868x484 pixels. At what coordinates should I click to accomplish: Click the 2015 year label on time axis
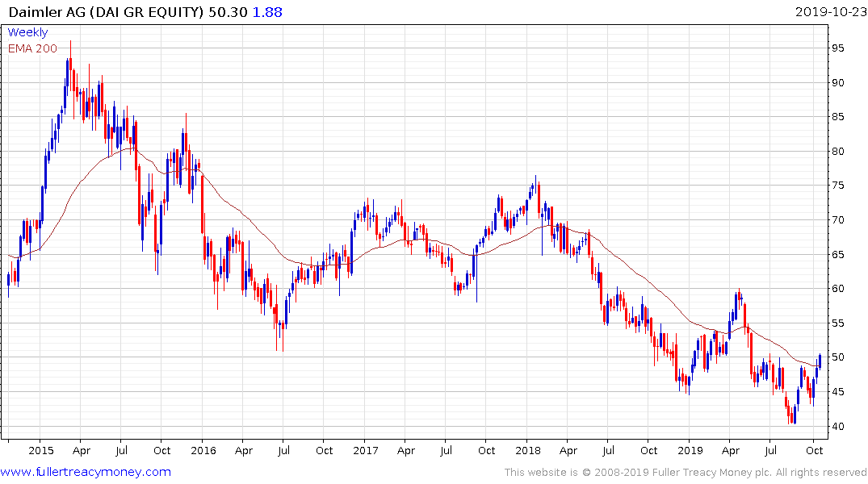[x=40, y=450]
